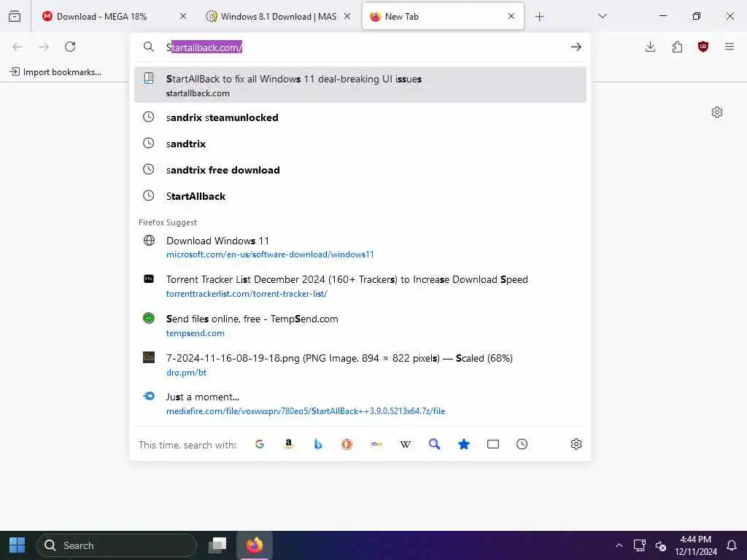
Task: Close the Windows 8.1 Download tab
Action: coord(347,16)
